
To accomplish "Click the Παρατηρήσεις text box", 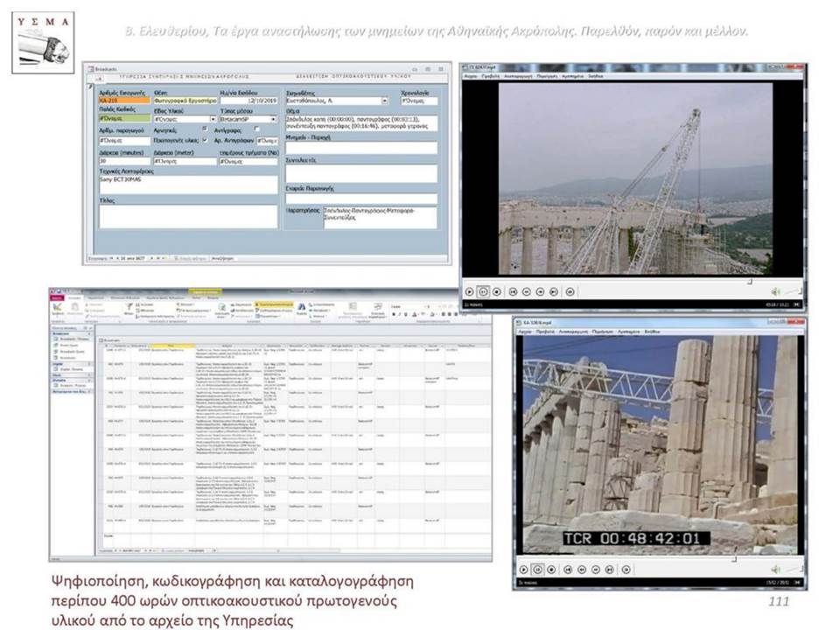I will point(381,218).
